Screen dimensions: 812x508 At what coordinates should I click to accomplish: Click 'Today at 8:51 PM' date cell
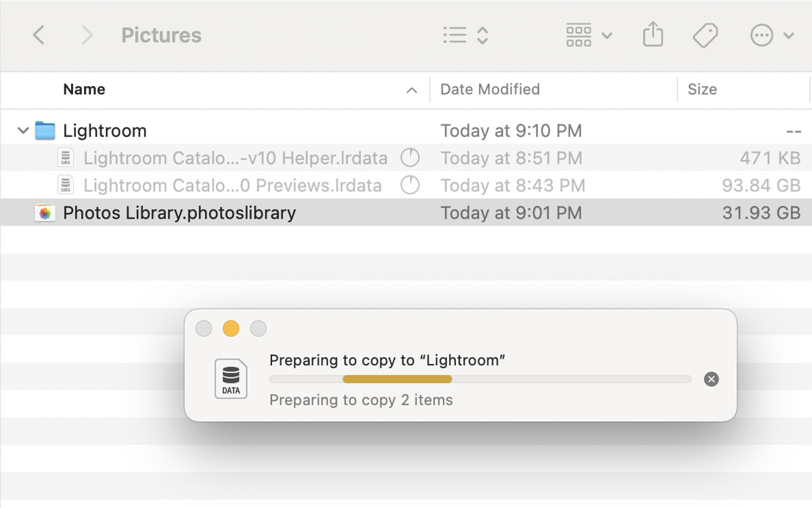pyautogui.click(x=511, y=158)
